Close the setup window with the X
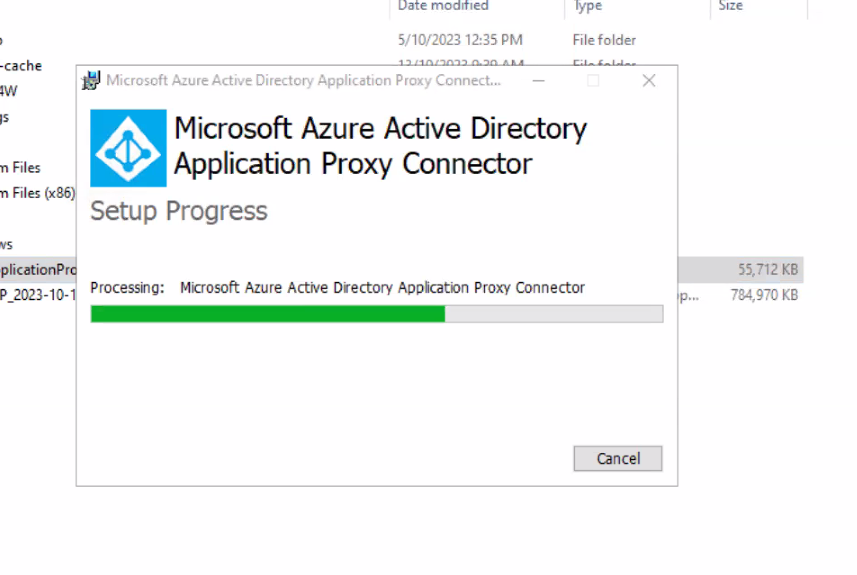 (649, 81)
